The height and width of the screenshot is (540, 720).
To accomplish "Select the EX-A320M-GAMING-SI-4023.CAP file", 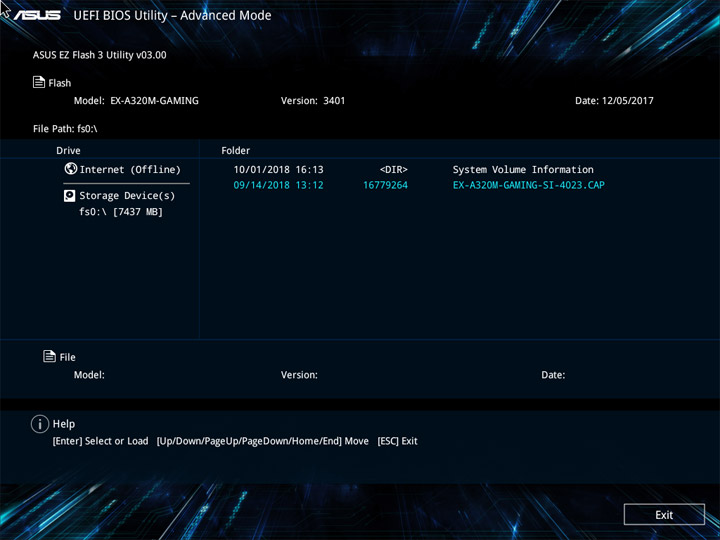I will [529, 185].
